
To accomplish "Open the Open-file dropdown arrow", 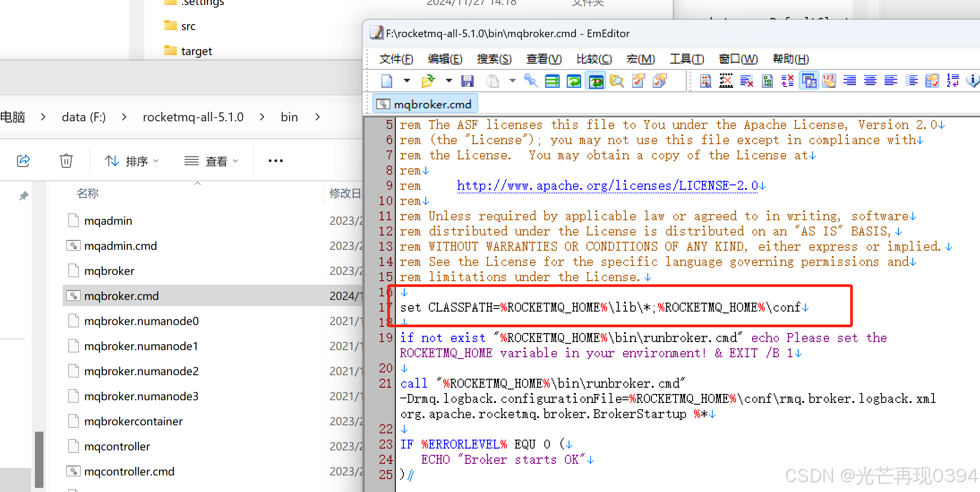I will (449, 81).
